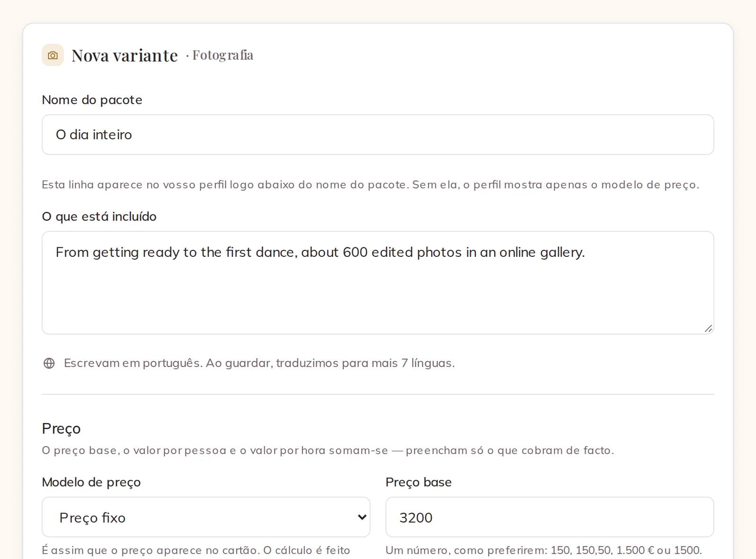The image size is (756, 559).
Task: Click into the O que está incluído textarea
Action: click(x=378, y=283)
